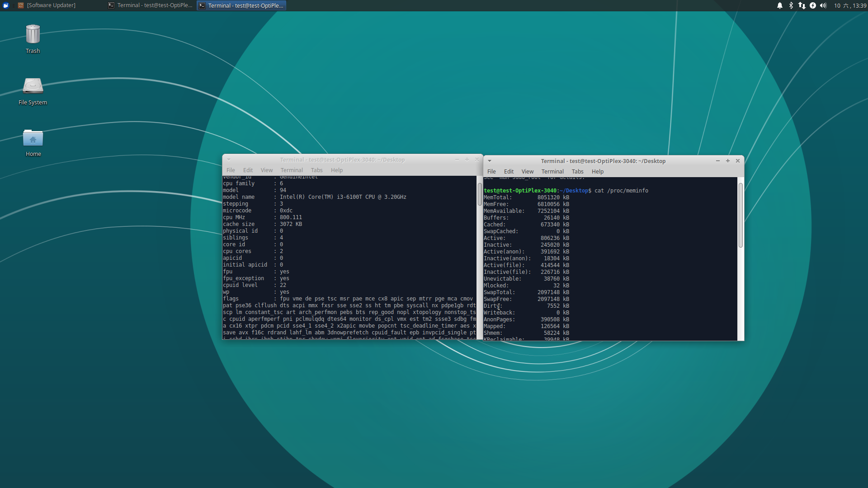This screenshot has height=488, width=868.
Task: Open Edit menu in the cpuinfo terminal
Action: point(248,170)
